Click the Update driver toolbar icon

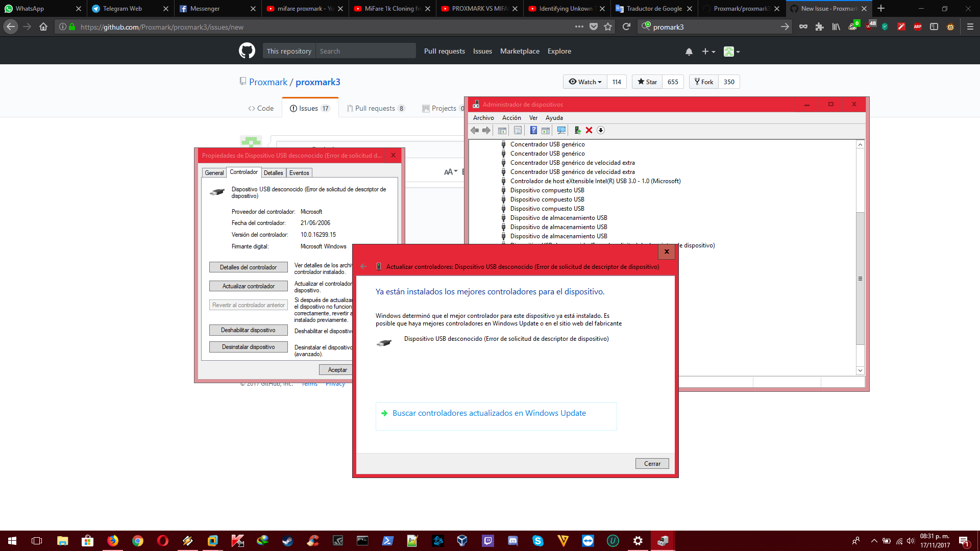pyautogui.click(x=577, y=130)
